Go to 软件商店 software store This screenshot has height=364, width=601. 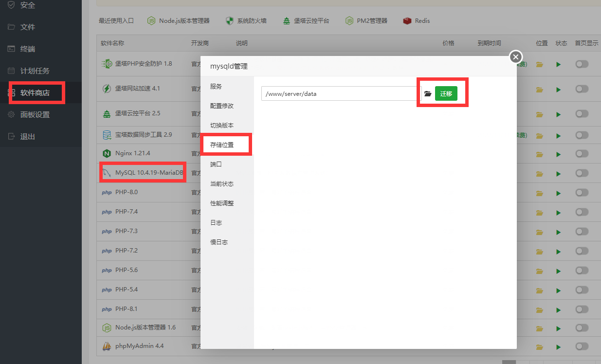coord(35,93)
